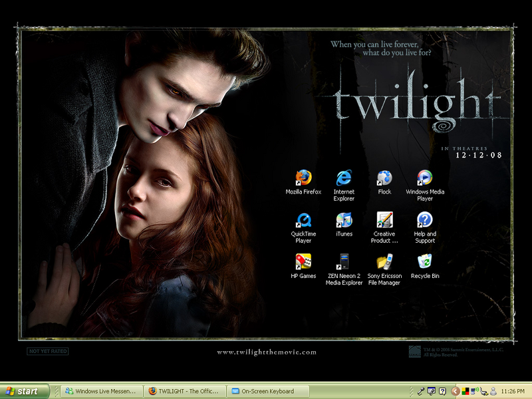Select the Recycle Bin icon

point(425,267)
